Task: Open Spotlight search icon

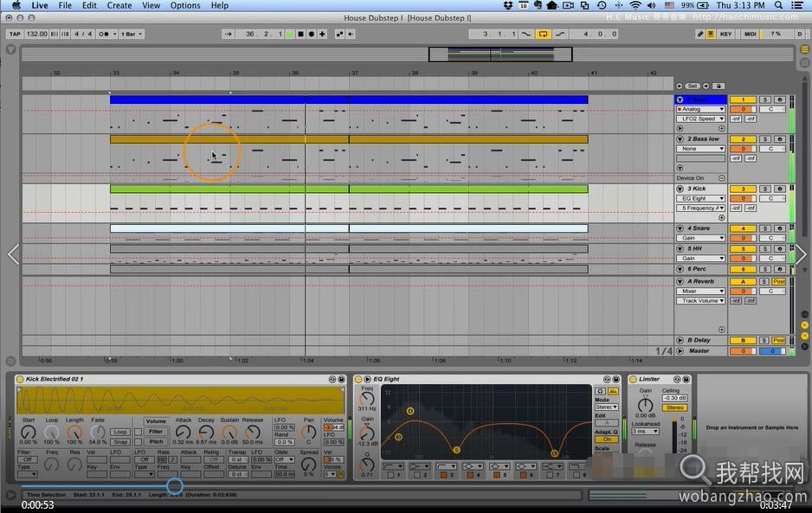Action: pos(778,5)
